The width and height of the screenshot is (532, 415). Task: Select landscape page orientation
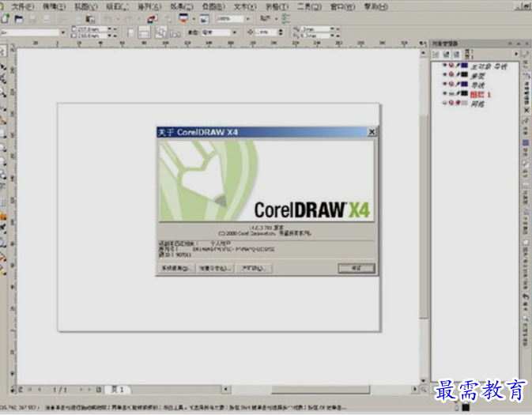click(145, 33)
